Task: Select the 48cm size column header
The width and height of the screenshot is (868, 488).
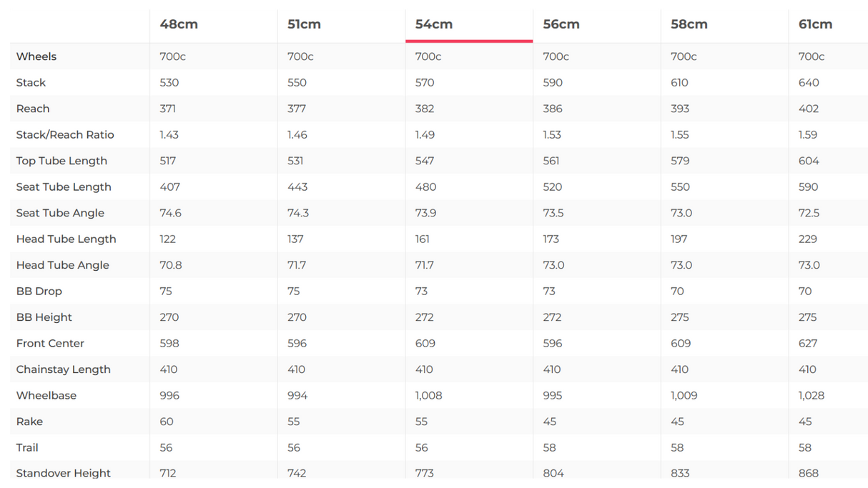Action: point(179,24)
